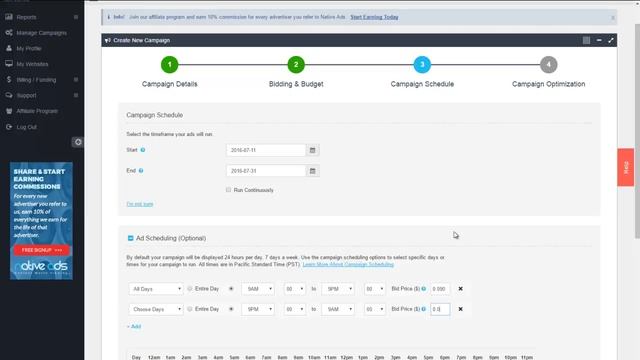Click the FREE SIGNUP banner button
Image resolution: width=640 pixels, height=360 pixels.
click(42, 250)
